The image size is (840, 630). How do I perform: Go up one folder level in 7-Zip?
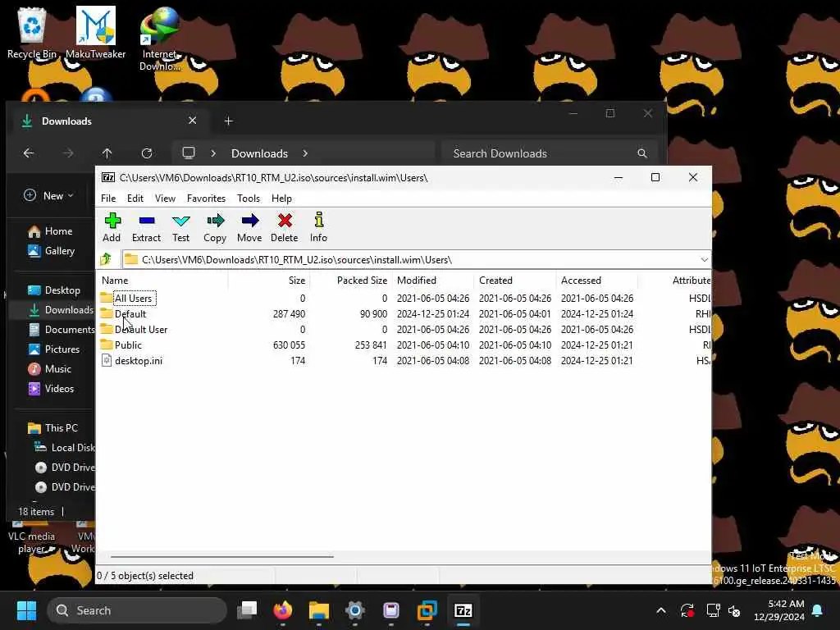click(x=106, y=260)
